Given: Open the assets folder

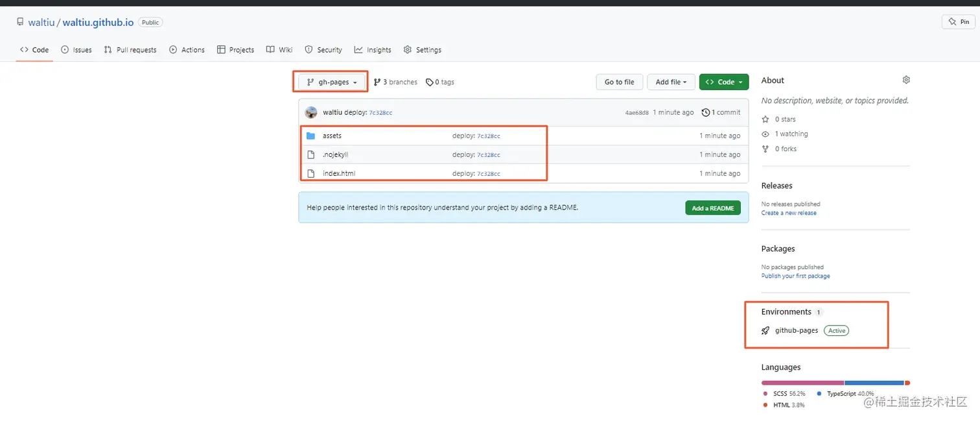Looking at the screenshot, I should coord(332,136).
